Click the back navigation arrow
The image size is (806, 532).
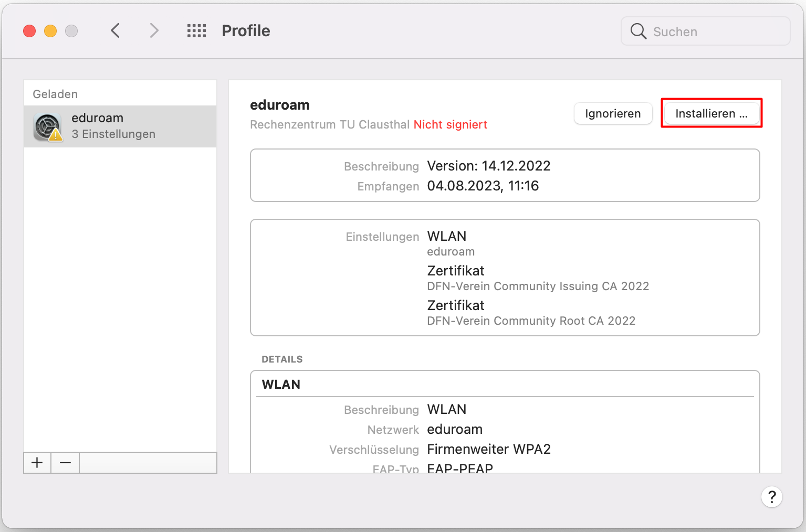tap(116, 31)
